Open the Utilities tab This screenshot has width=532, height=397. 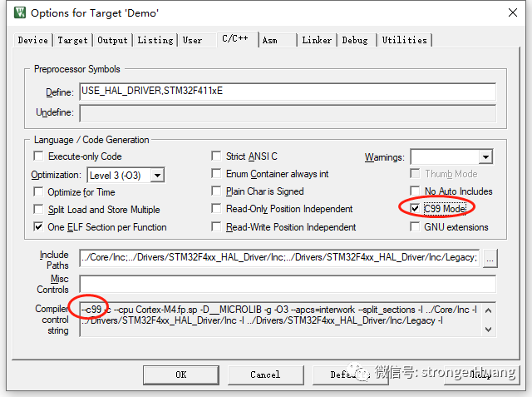[405, 40]
